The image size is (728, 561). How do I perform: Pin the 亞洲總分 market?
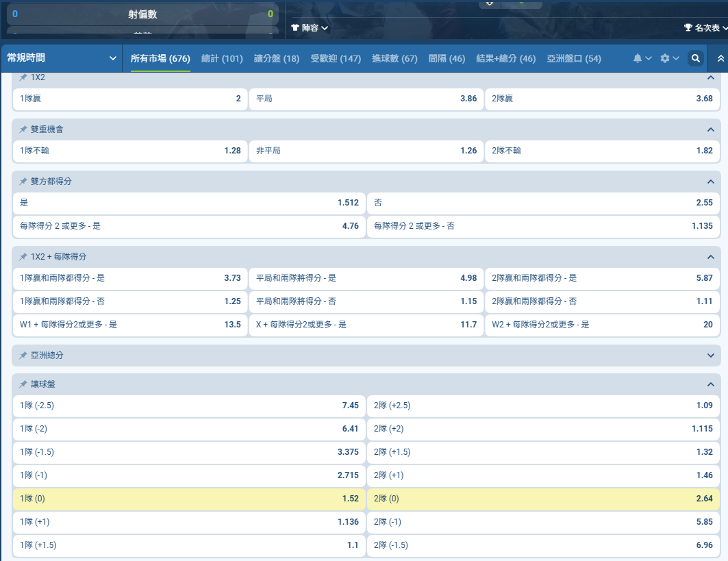[23, 356]
